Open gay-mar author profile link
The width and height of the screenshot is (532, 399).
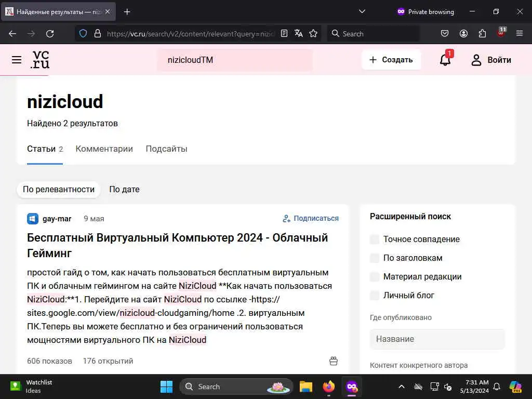tap(57, 219)
